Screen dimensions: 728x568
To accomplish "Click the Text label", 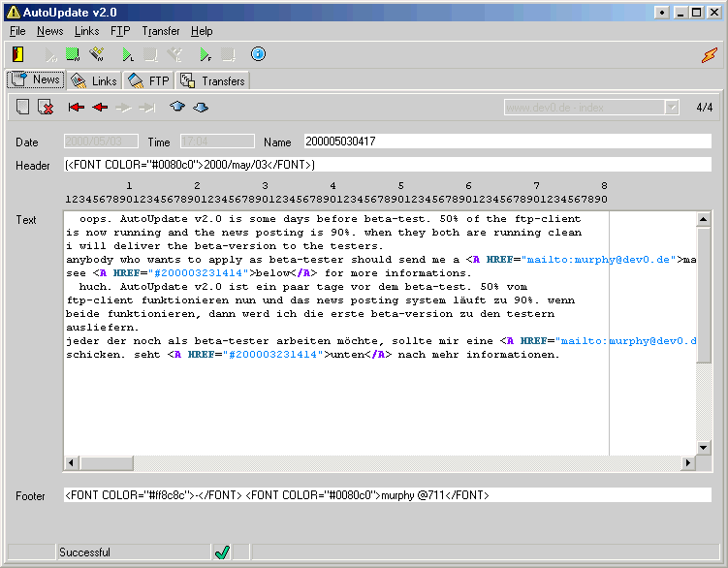I will point(26,220).
